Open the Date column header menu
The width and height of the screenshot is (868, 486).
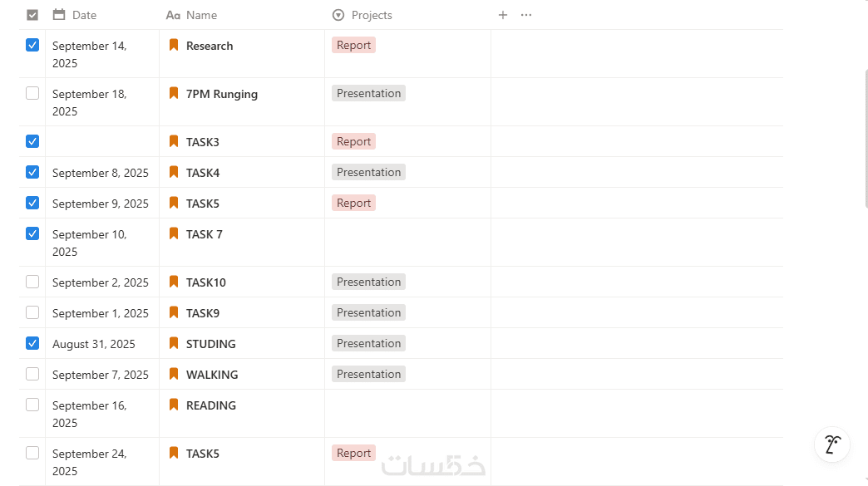[x=84, y=15]
